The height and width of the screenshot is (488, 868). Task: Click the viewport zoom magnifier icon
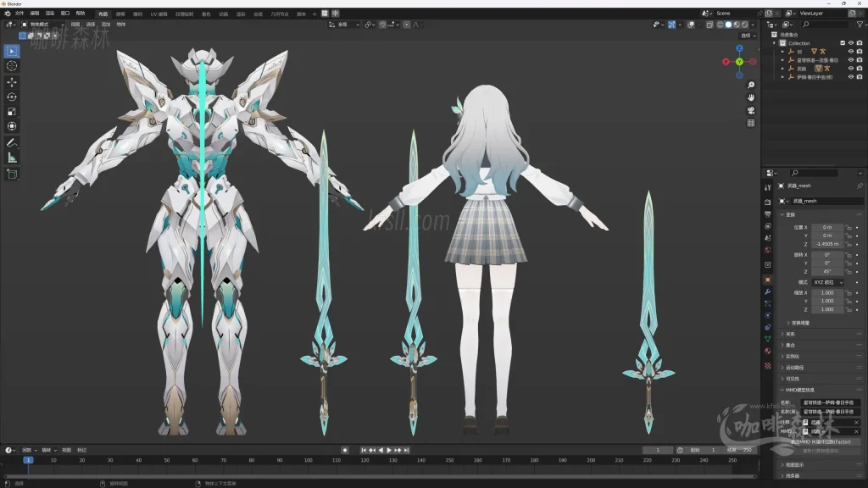751,85
